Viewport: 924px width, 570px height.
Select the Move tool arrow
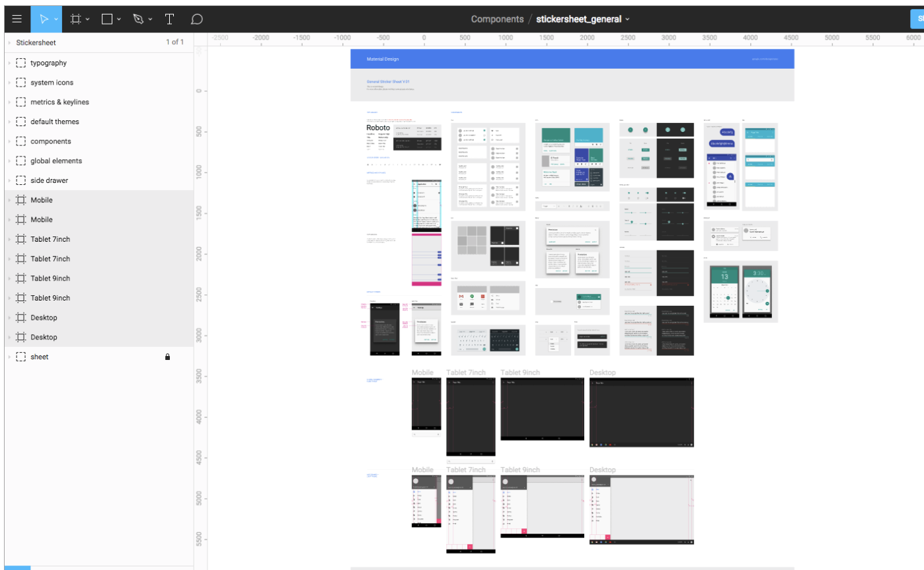click(x=44, y=19)
